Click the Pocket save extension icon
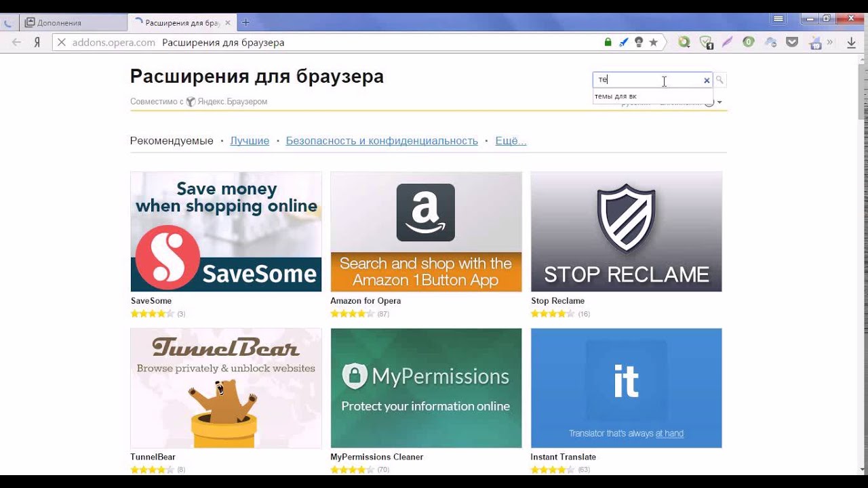This screenshot has width=868, height=488. (x=792, y=42)
